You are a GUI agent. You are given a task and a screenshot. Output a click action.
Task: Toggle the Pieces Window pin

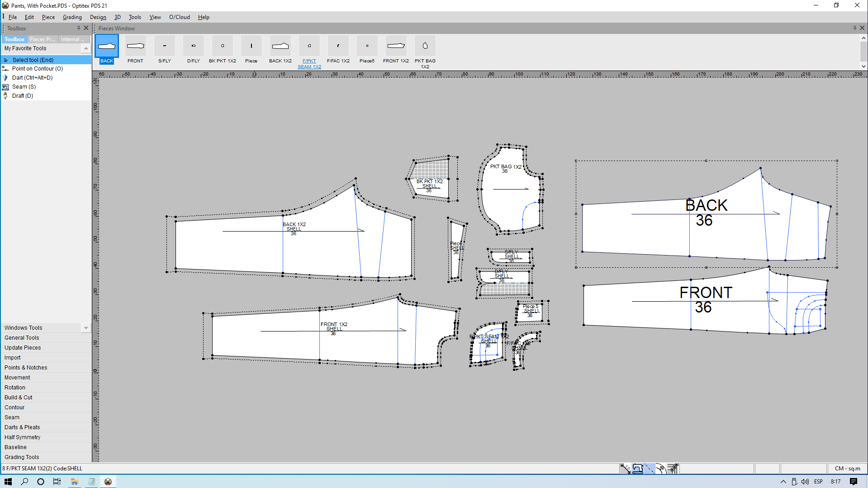pos(854,28)
